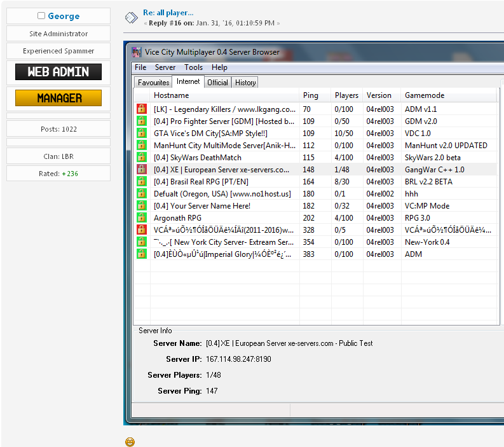Open the Server menu
The width and height of the screenshot is (504, 447).
[165, 67]
